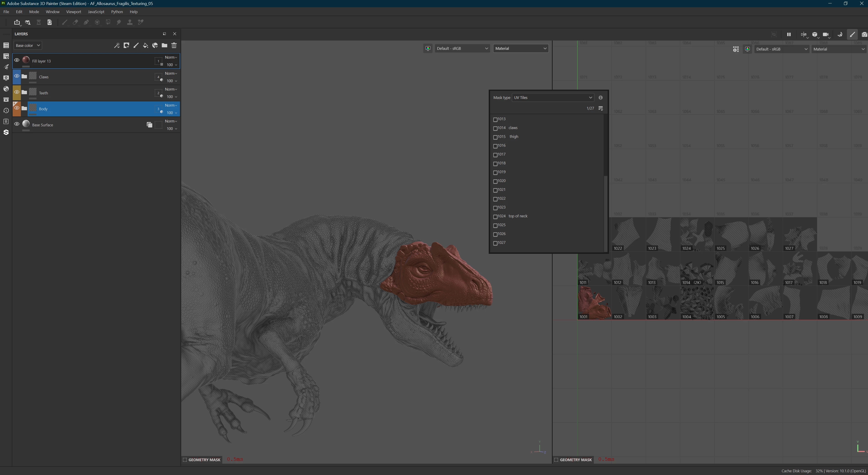Viewport: 868px width, 475px height.
Task: Pause the engine computation with pause icon
Action: [788, 34]
